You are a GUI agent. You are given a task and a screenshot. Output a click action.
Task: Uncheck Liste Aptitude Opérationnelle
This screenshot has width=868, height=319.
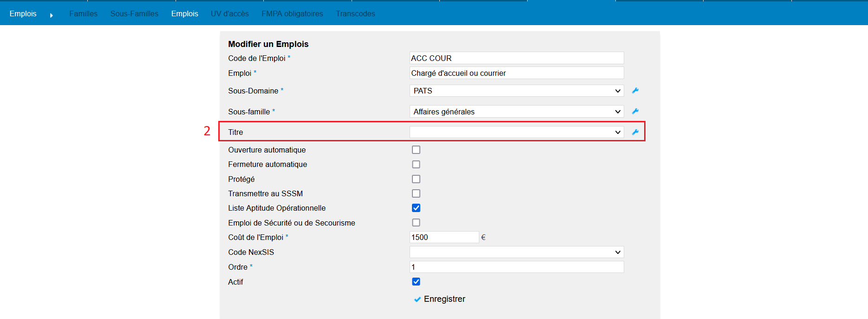[416, 208]
